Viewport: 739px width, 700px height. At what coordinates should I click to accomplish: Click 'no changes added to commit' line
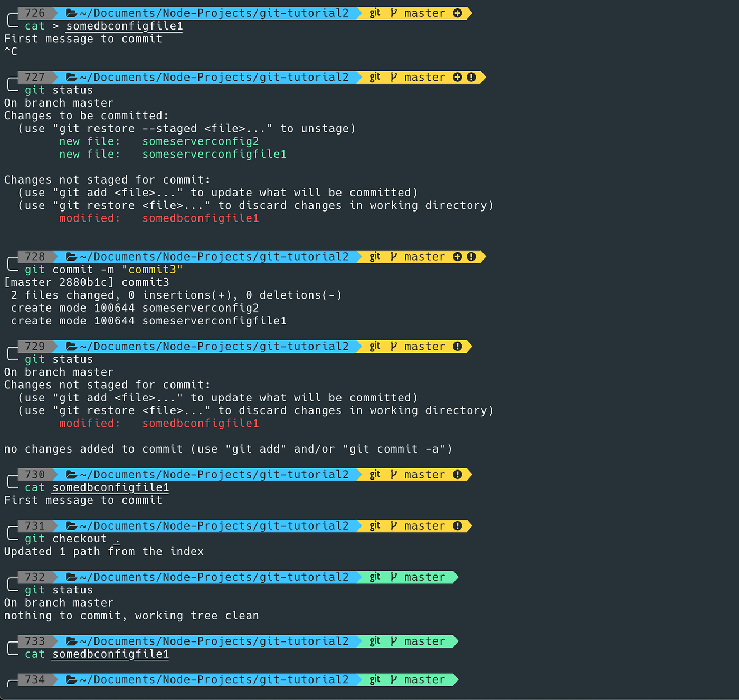point(228,449)
